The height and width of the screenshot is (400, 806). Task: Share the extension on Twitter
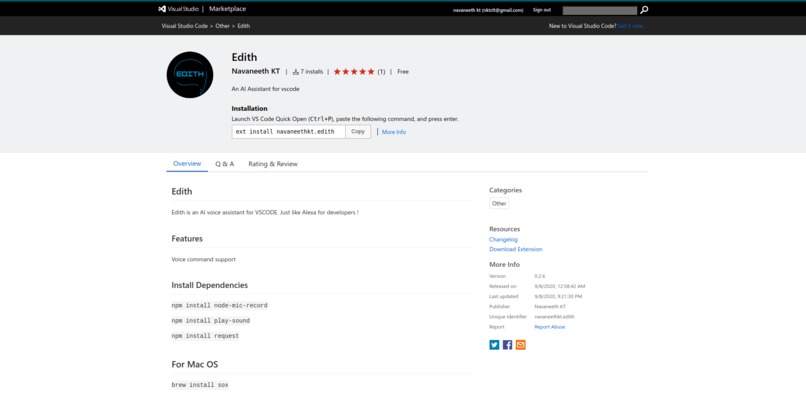494,345
